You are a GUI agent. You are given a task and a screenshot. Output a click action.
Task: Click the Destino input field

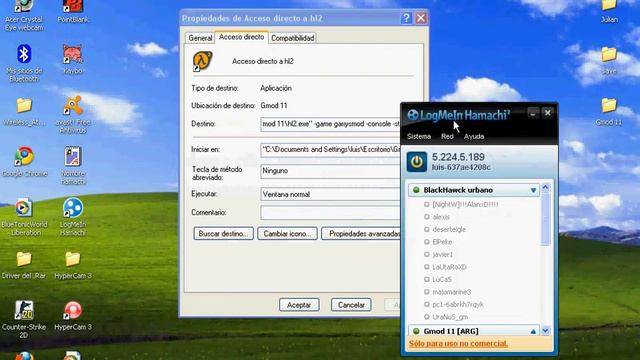tap(331, 124)
